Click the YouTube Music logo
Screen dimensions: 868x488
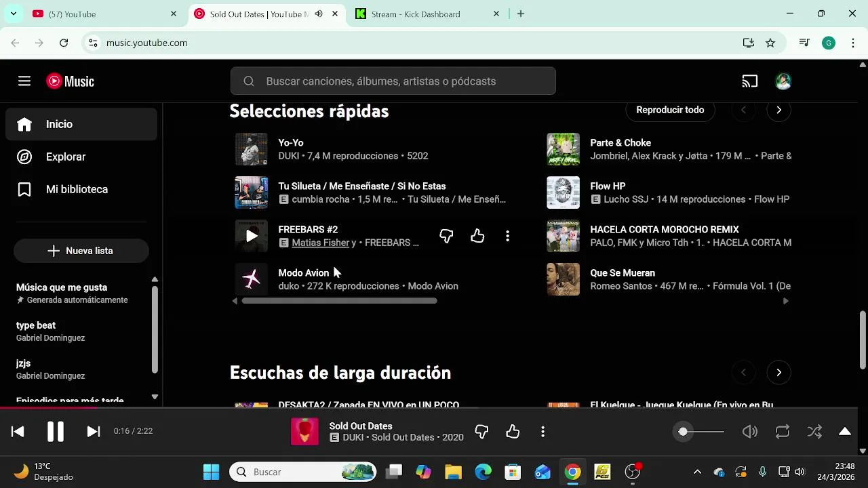71,81
